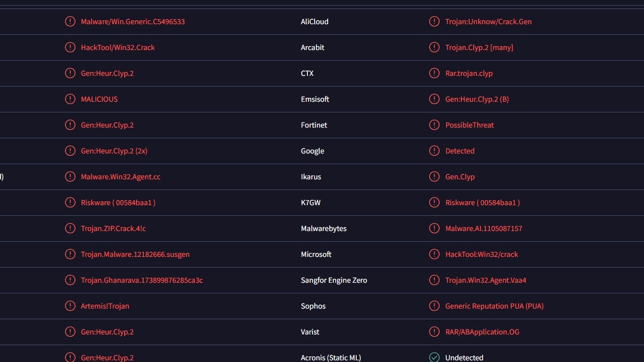Click alert icon beside Rar.trojan.clyp

pos(434,73)
